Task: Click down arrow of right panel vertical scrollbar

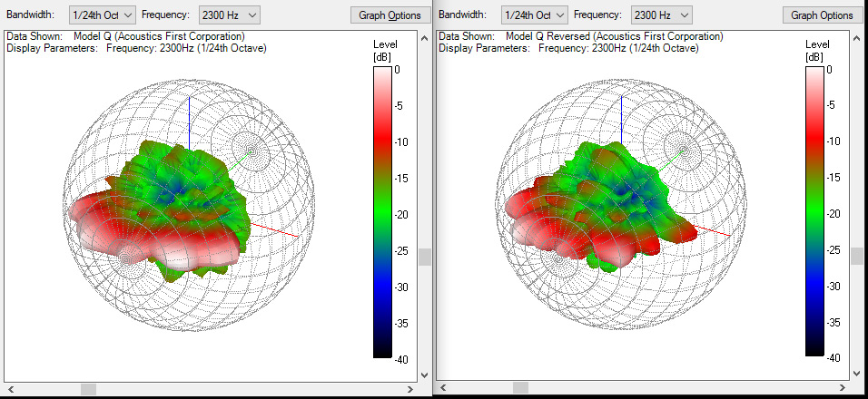Action: click(856, 375)
